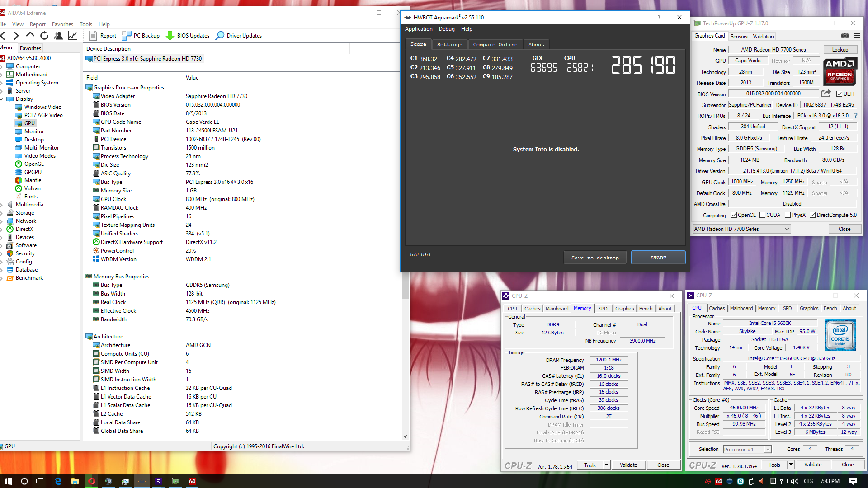Click the Lookup button in GPU-Z
This screenshot has width=868, height=488.
pyautogui.click(x=840, y=50)
